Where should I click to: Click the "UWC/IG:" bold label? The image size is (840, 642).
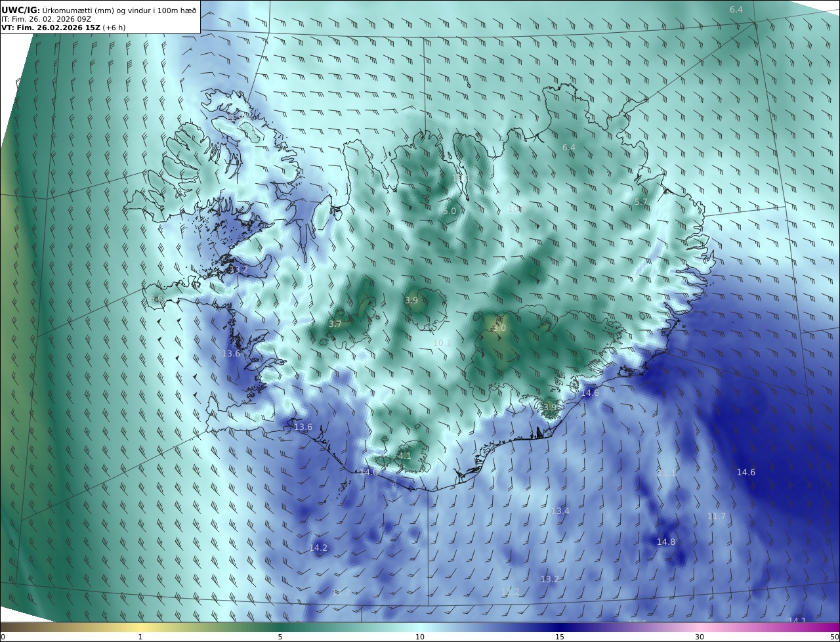(21, 10)
